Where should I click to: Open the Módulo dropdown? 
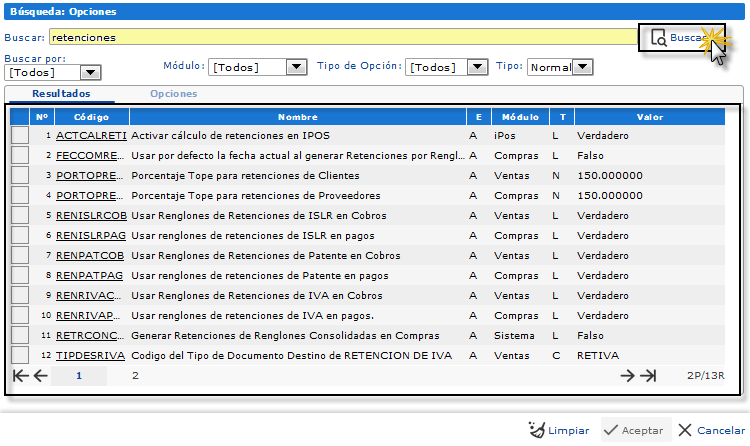coord(296,67)
